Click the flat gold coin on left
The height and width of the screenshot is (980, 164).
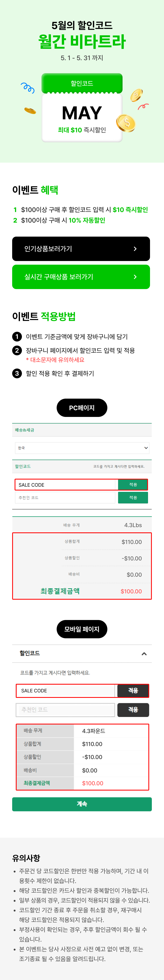[x=30, y=111]
